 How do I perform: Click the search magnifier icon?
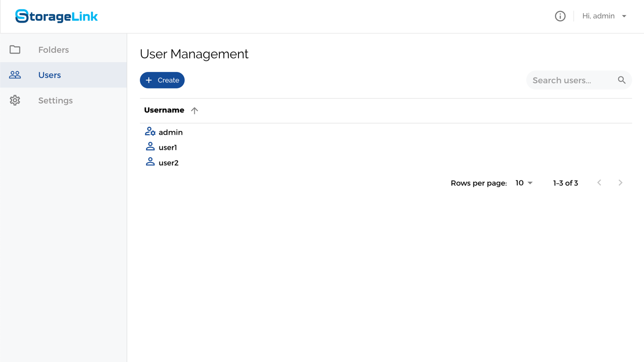click(x=622, y=80)
